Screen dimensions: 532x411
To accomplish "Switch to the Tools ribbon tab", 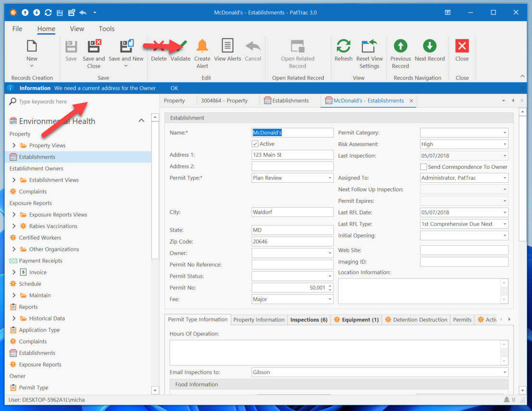I will coord(107,29).
